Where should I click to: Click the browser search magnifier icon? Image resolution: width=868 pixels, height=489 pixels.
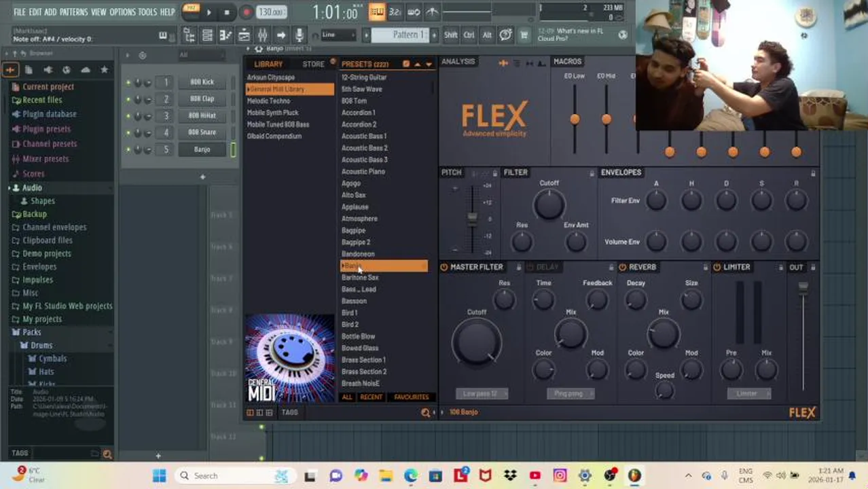[107, 454]
